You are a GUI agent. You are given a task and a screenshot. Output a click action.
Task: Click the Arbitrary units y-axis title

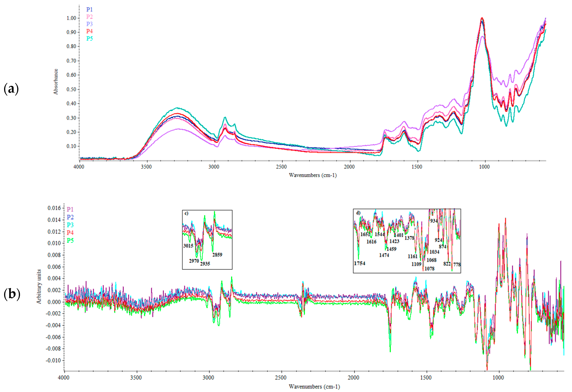(39, 287)
